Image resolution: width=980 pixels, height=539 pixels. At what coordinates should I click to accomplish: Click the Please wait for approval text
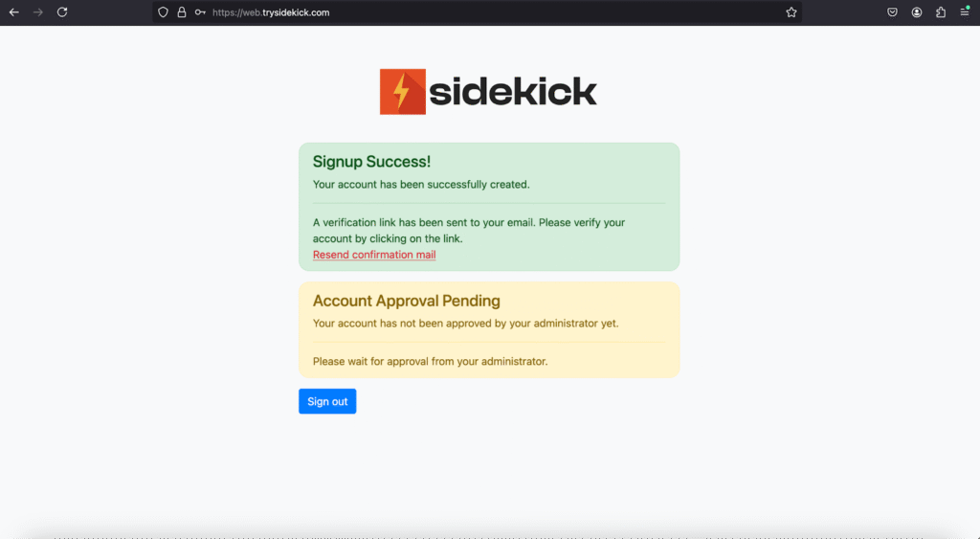[x=430, y=362]
